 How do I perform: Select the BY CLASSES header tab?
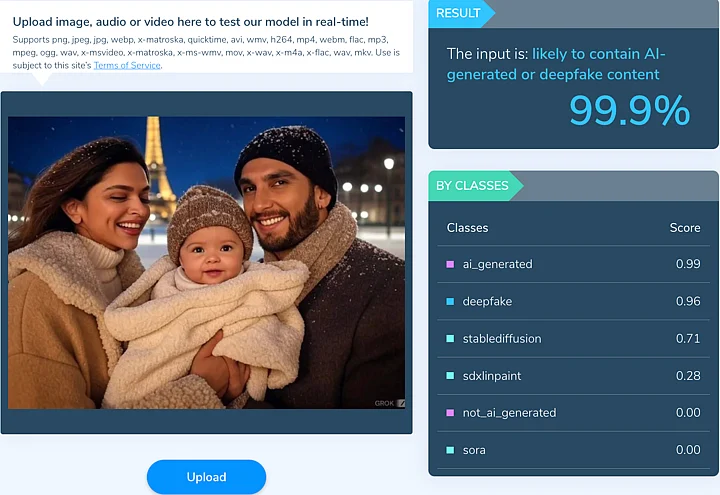pos(471,185)
